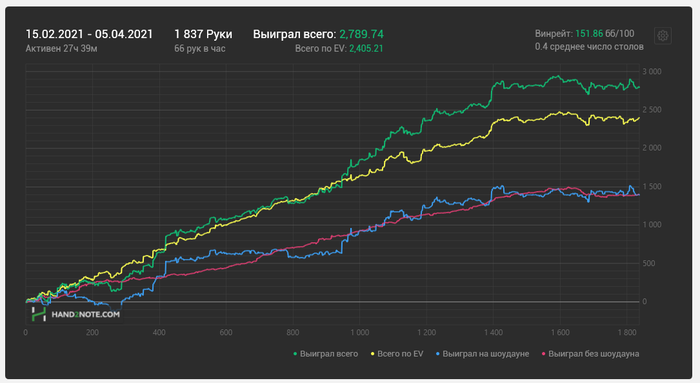Click the x-axis label 1 800

click(627, 333)
